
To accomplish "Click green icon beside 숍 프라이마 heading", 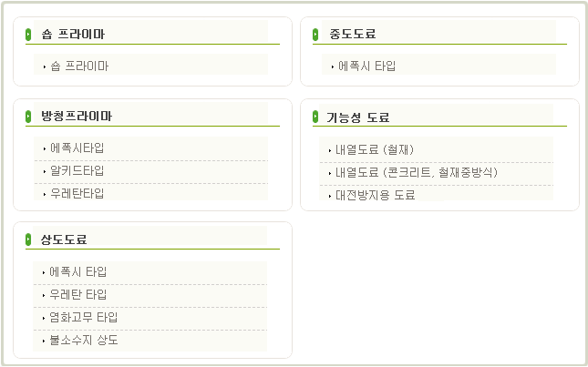I will tap(28, 35).
